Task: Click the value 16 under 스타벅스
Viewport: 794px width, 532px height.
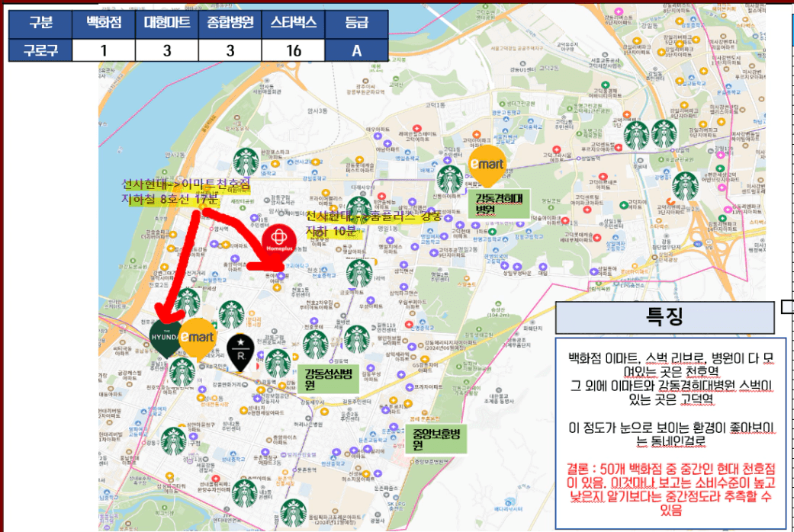Action: 293,50
